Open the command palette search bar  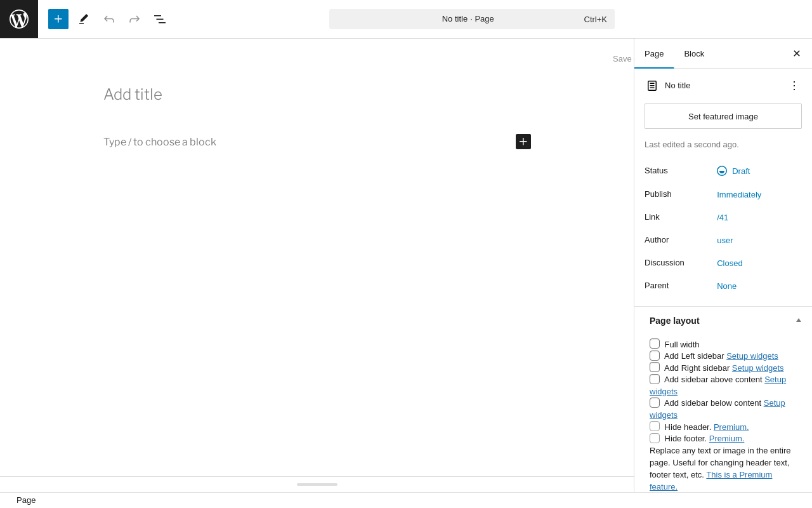[x=472, y=19]
